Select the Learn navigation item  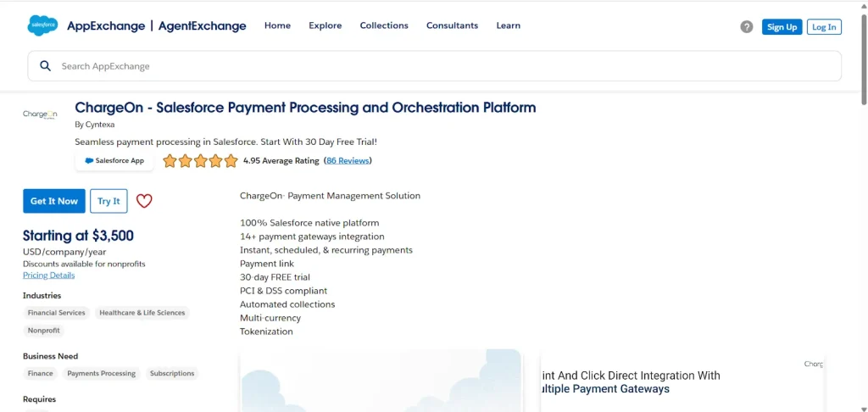[508, 25]
